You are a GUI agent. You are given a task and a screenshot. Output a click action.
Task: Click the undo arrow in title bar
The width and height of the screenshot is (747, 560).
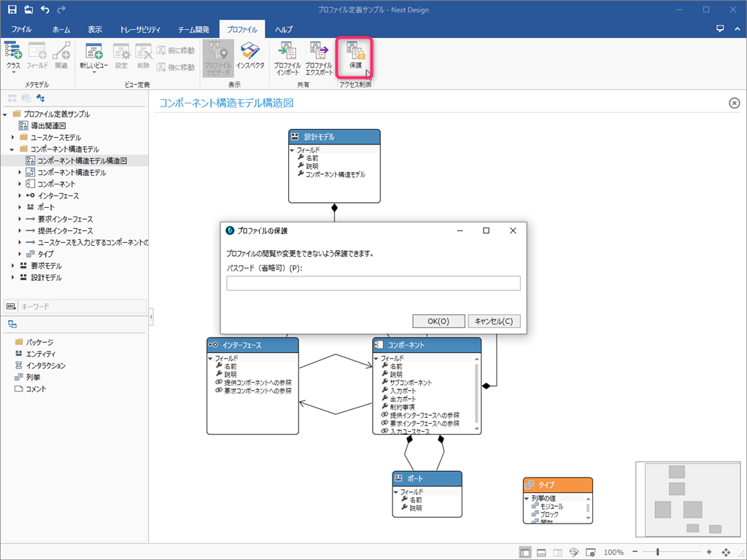45,9
